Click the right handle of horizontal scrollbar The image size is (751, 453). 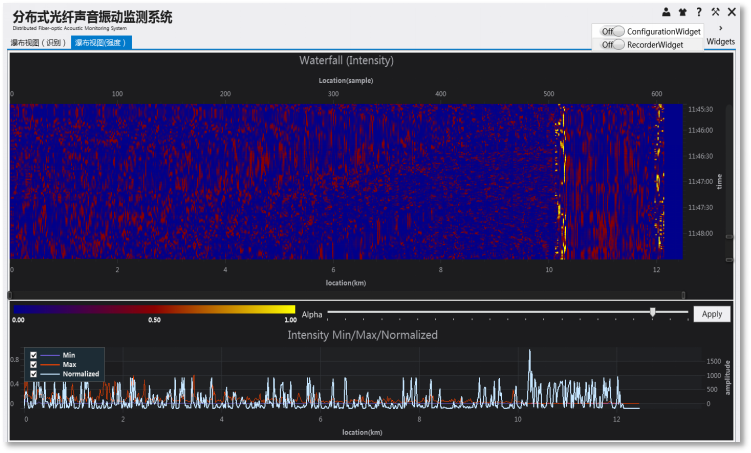[x=683, y=295]
